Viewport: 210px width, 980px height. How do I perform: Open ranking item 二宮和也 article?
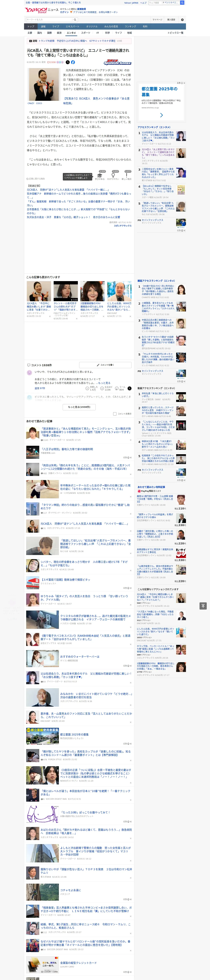coord(158,173)
